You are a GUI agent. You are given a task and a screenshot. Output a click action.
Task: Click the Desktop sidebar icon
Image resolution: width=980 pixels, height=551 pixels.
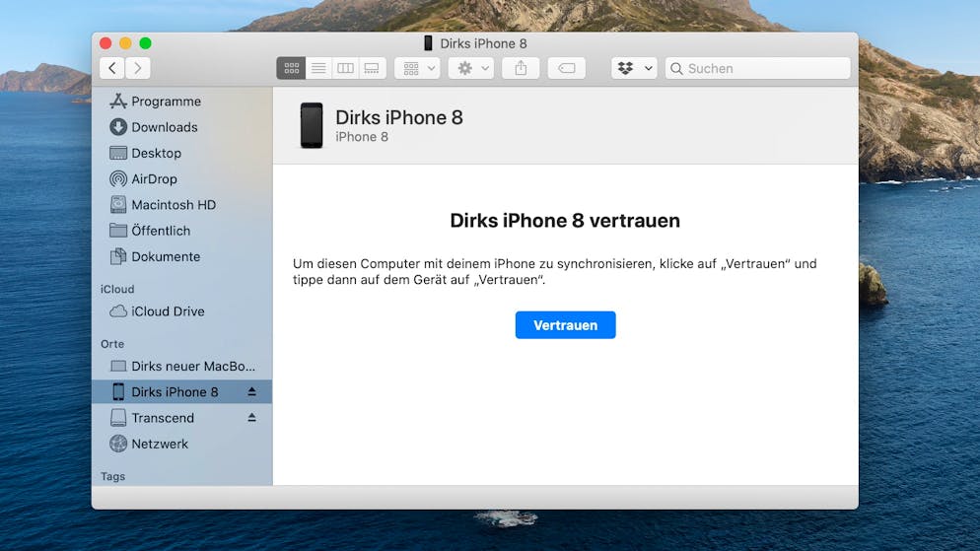pos(118,153)
